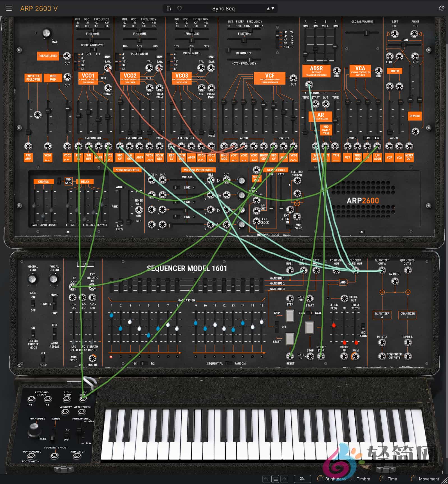Click the LFO display box on sequencer
Screen dimensions: 448x484
pyautogui.click(x=86, y=264)
